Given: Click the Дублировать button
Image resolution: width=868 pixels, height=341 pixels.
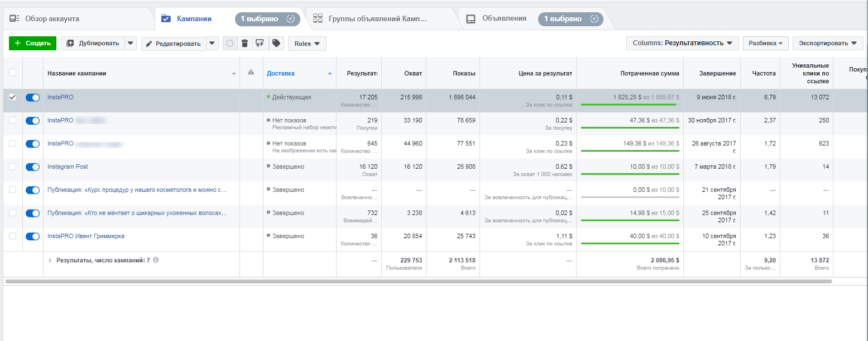Looking at the screenshot, I should pos(93,43).
